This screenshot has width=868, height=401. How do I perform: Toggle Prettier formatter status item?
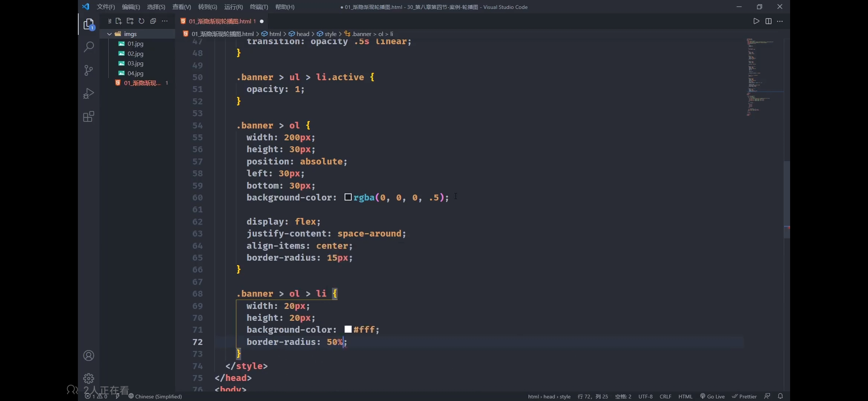pyautogui.click(x=744, y=396)
